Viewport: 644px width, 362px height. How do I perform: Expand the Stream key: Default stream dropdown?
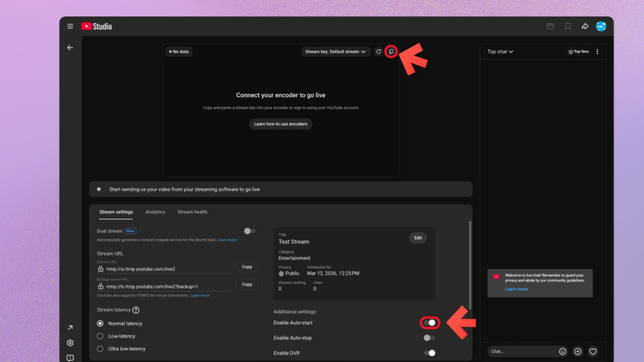tap(335, 52)
